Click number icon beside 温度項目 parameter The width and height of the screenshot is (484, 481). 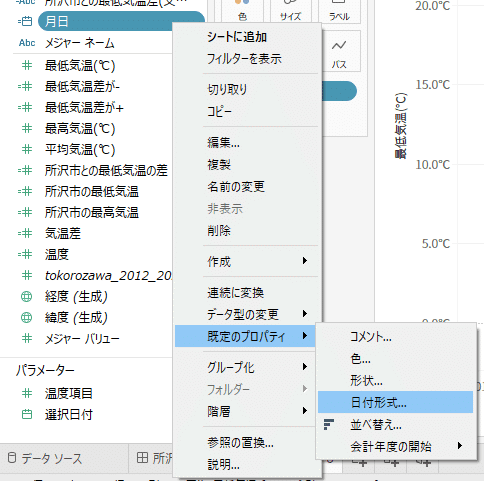(27, 393)
